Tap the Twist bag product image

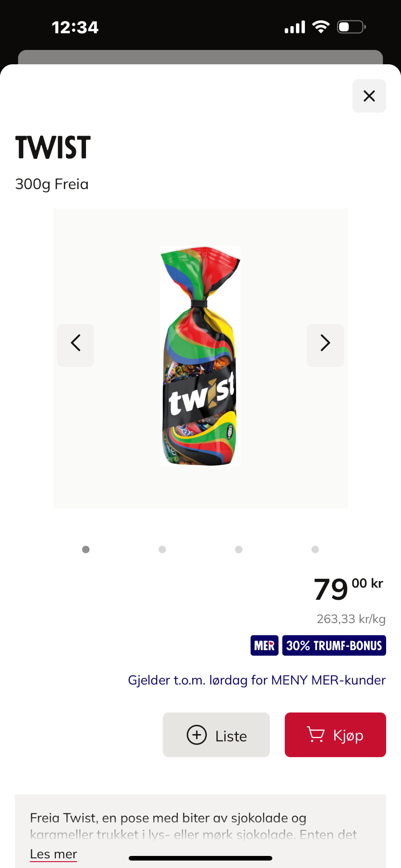pyautogui.click(x=200, y=356)
